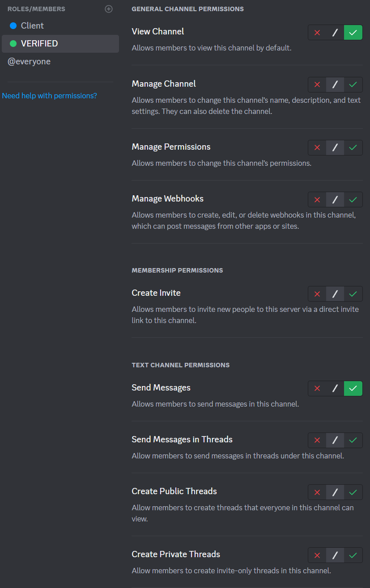Allow Create Private Threads with checkmark
The image size is (370, 588).
[353, 555]
